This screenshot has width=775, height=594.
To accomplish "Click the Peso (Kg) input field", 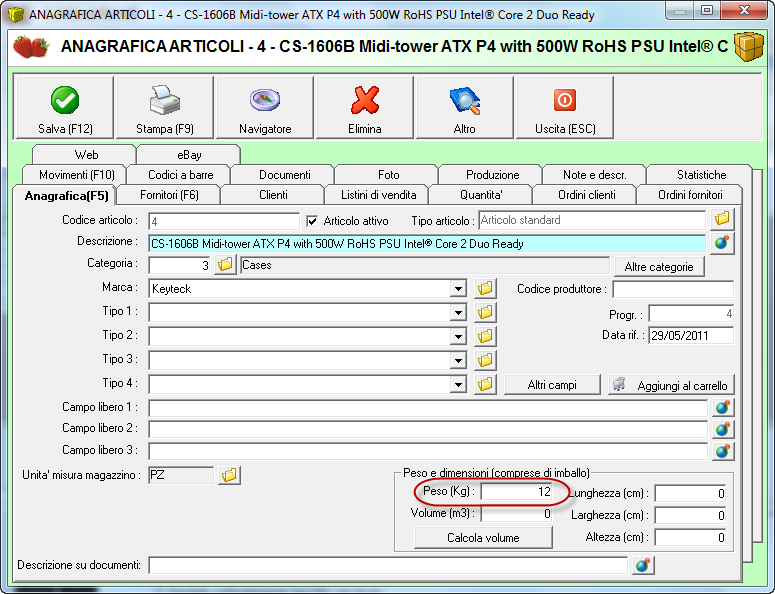I will [x=516, y=492].
